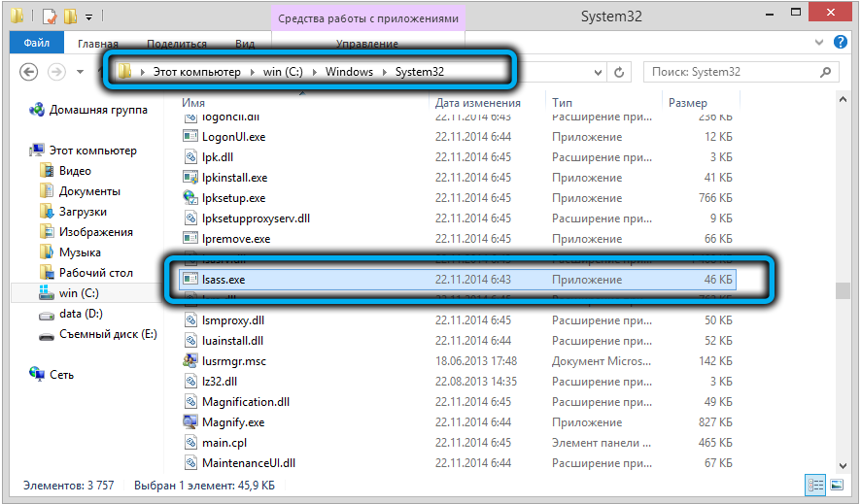Open quick access toolbar customize dropdown

89,17
